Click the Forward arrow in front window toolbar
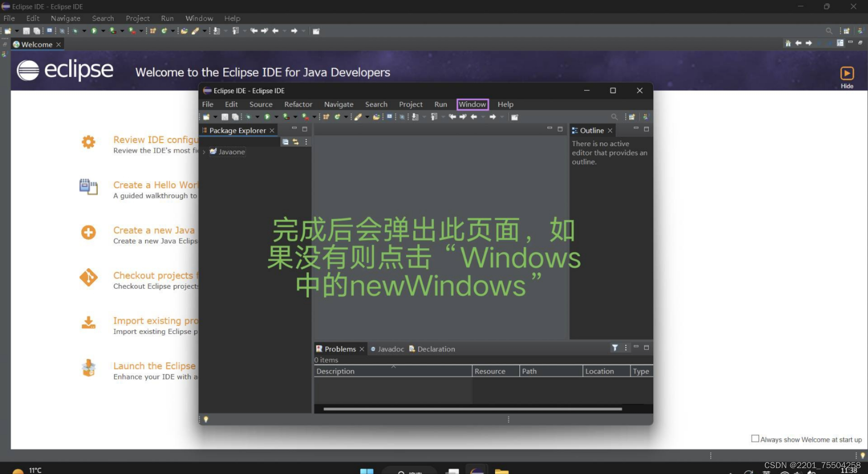Screen dimensions: 868x474 [x=492, y=117]
